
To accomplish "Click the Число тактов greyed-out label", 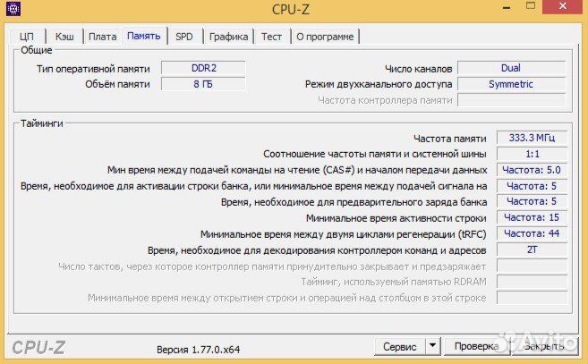I will (x=272, y=267).
